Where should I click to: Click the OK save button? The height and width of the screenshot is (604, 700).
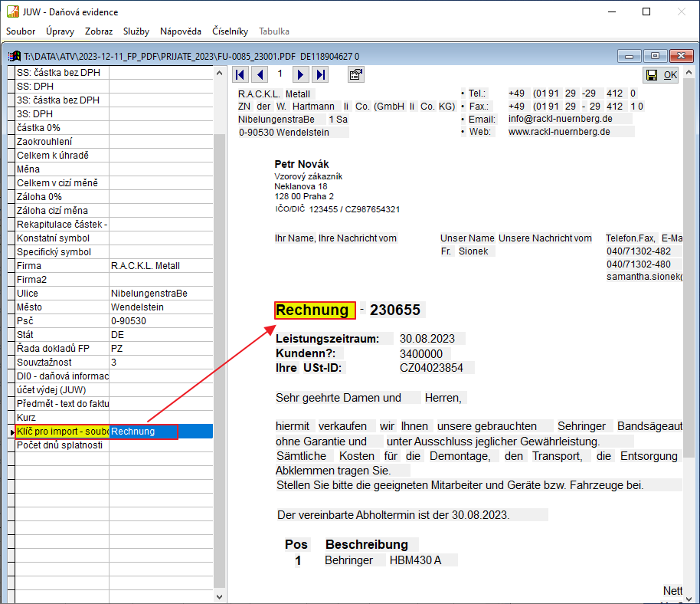pyautogui.click(x=661, y=75)
